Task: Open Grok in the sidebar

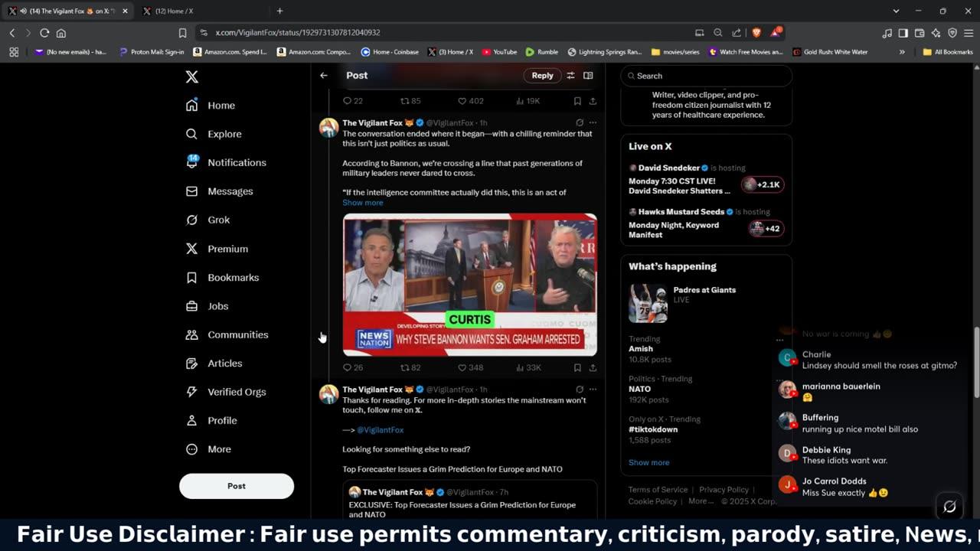Action: coord(207,220)
